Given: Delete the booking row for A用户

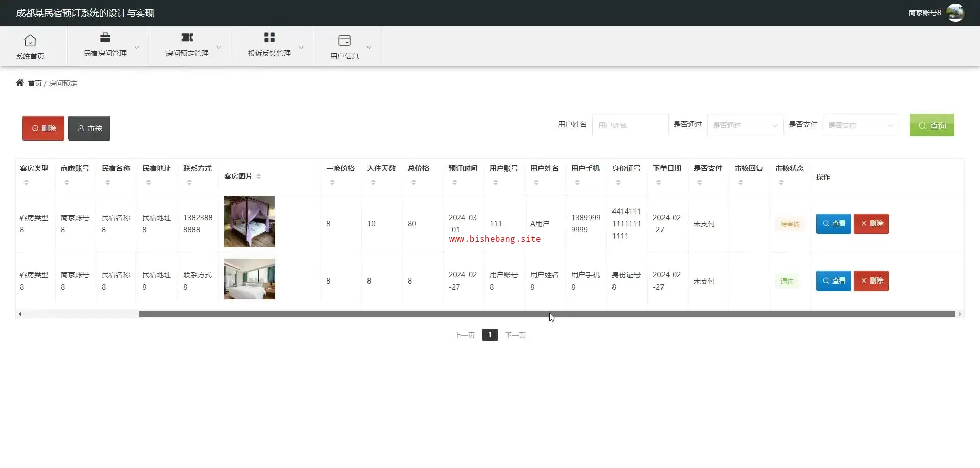Looking at the screenshot, I should click(x=871, y=224).
